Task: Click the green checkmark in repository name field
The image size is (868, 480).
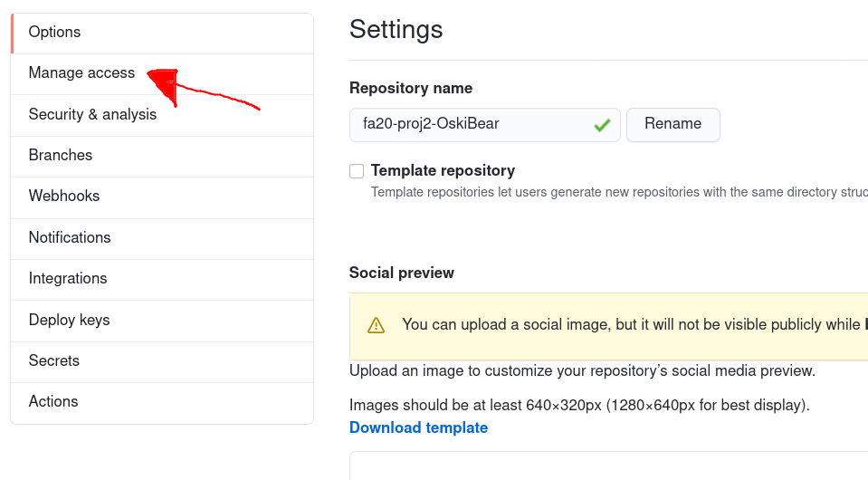Action: pyautogui.click(x=602, y=125)
